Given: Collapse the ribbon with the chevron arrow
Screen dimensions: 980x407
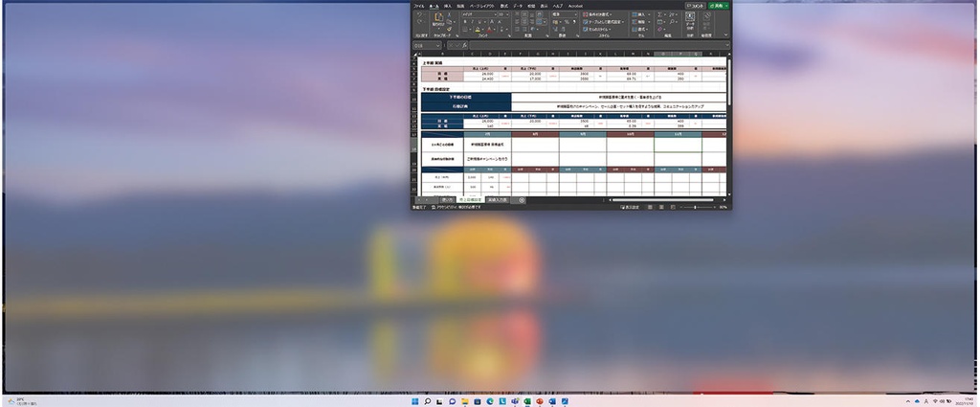Looking at the screenshot, I should click(x=725, y=34).
